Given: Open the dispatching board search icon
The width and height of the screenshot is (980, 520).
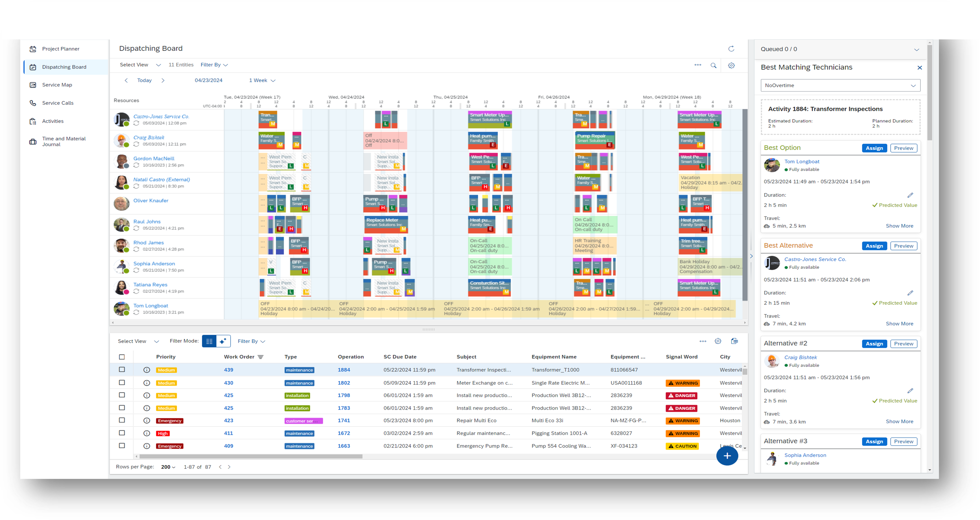Looking at the screenshot, I should 713,65.
